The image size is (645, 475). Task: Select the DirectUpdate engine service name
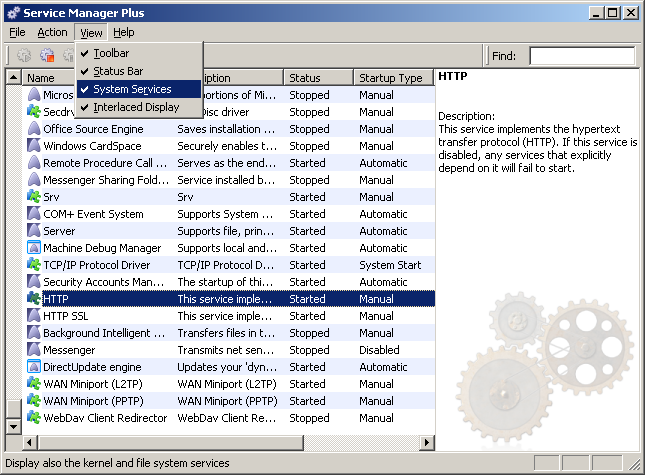92,367
